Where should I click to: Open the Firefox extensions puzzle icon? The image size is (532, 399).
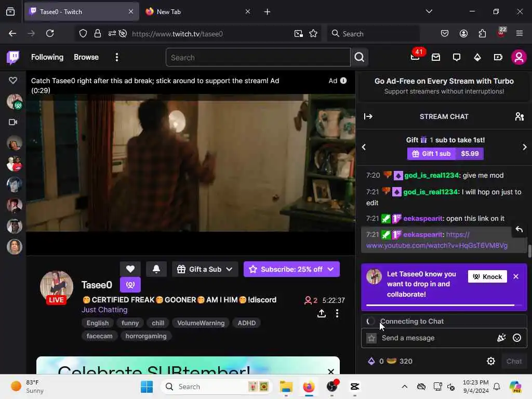tap(482, 33)
